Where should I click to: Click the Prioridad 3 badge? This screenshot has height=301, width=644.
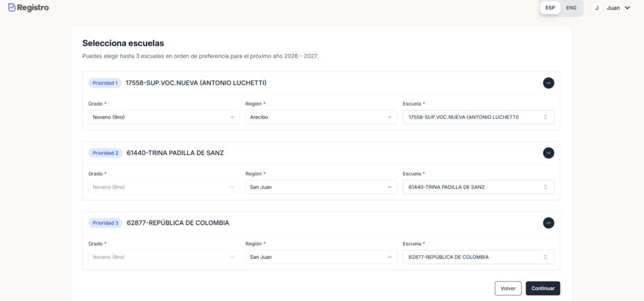105,222
